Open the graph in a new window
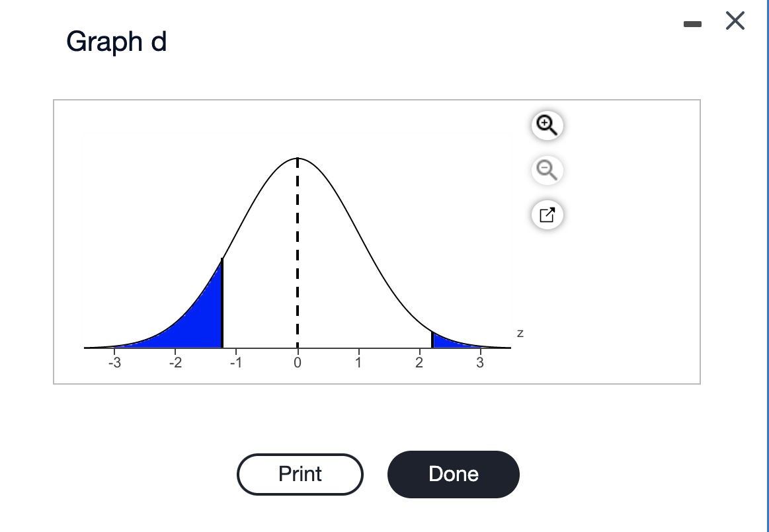This screenshot has width=769, height=532. [x=546, y=214]
